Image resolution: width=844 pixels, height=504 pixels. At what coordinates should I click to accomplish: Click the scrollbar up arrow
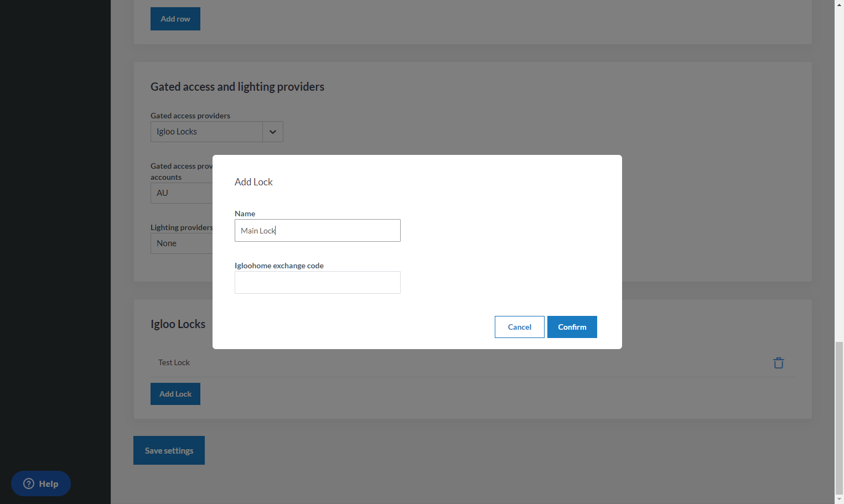(x=839, y=4)
